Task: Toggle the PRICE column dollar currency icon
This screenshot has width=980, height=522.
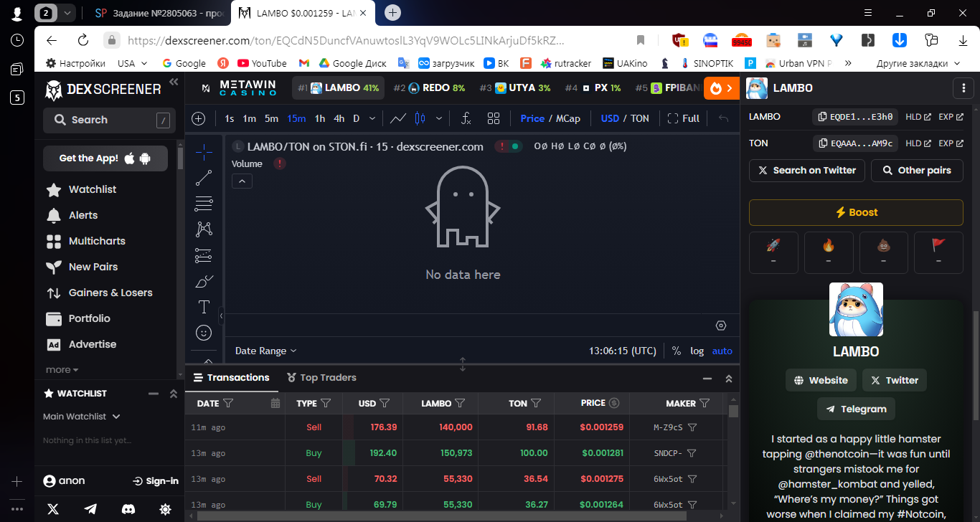Action: click(x=614, y=403)
